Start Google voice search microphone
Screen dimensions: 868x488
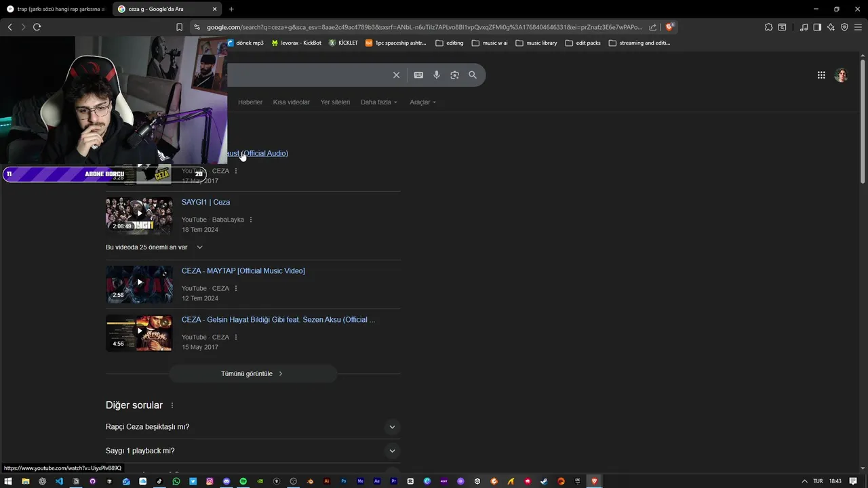[x=437, y=75]
